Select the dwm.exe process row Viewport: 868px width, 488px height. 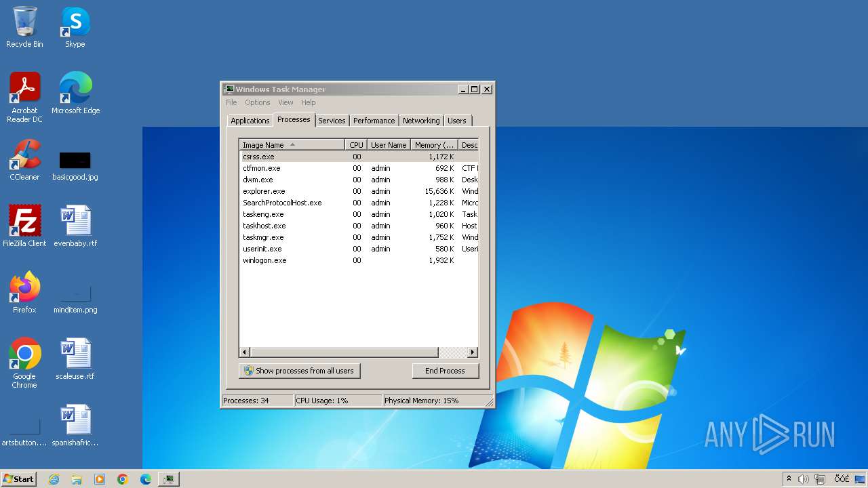click(x=359, y=180)
